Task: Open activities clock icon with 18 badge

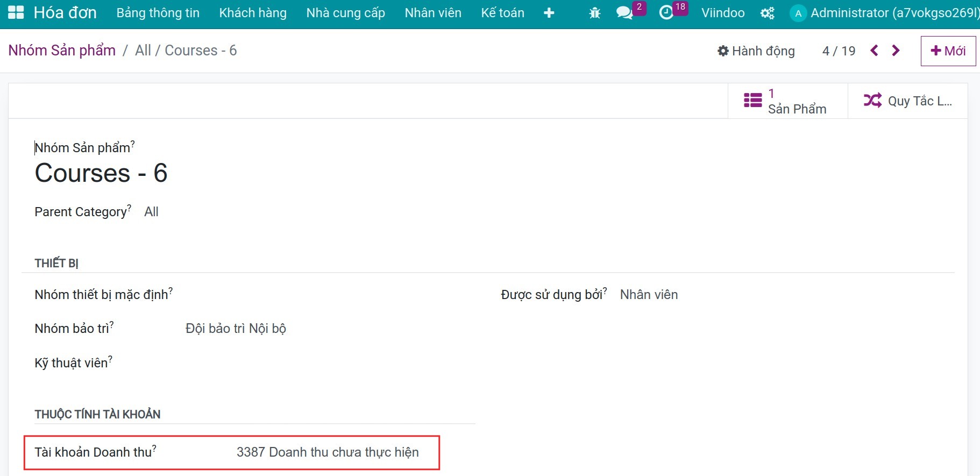Action: 666,13
